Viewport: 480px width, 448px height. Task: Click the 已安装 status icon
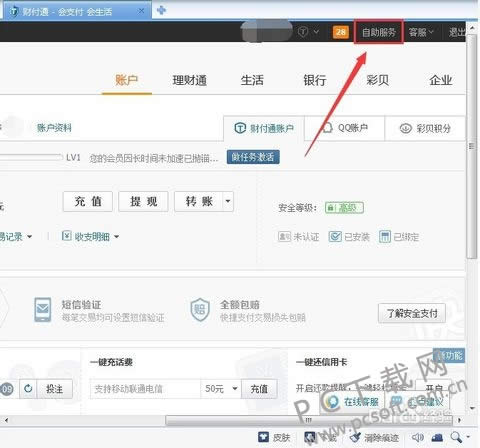pos(335,237)
